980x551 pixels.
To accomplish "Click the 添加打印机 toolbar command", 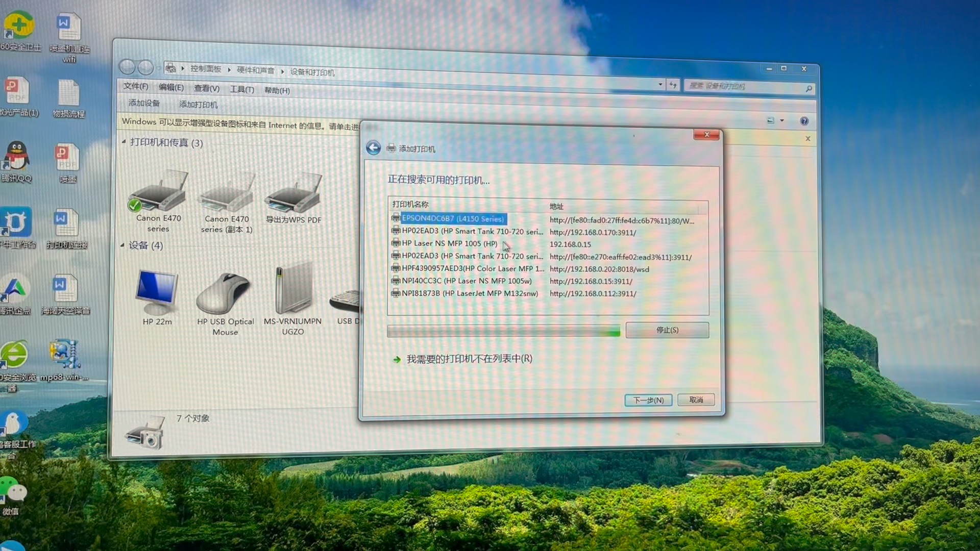I will point(198,105).
